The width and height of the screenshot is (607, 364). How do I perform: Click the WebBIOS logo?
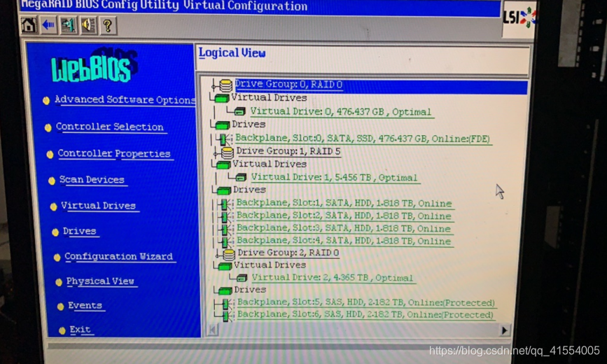point(94,66)
